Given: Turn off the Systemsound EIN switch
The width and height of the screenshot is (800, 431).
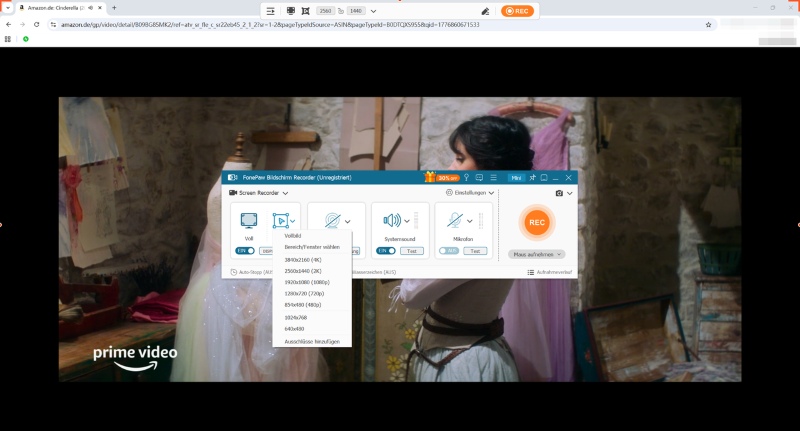Looking at the screenshot, I should coord(386,250).
